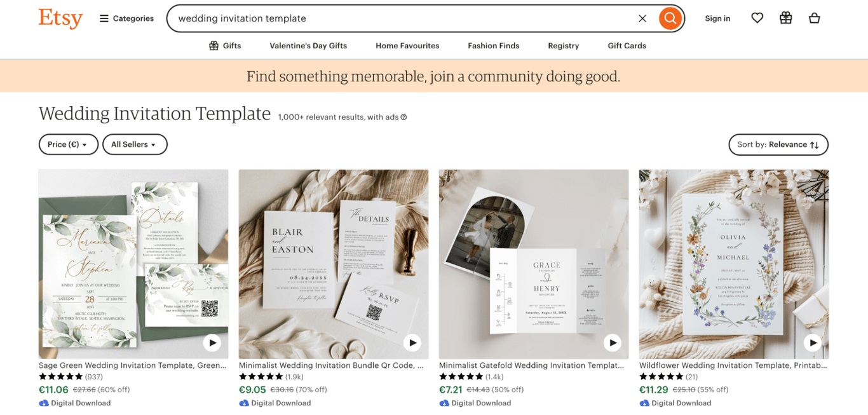This screenshot has width=868, height=415.
Task: Open the Gift Cards page
Action: (626, 45)
